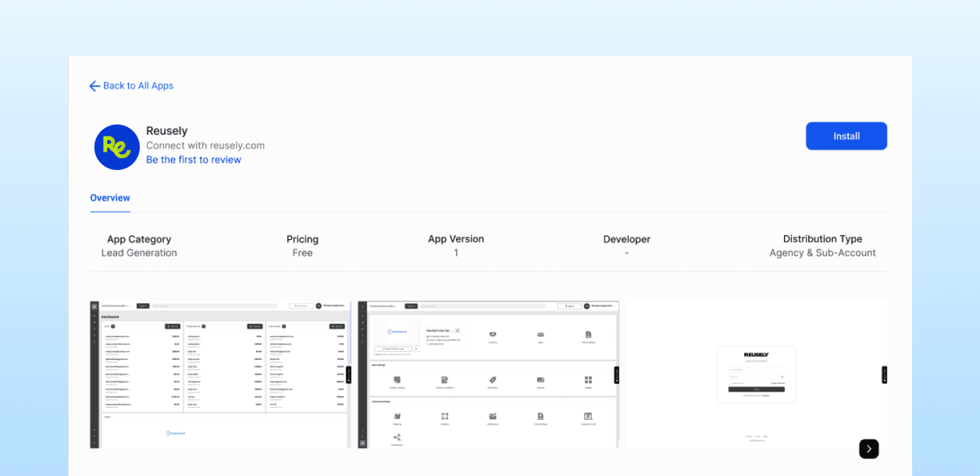Show next screenshot with arrow button
This screenshot has width=980, height=476.
click(x=869, y=449)
